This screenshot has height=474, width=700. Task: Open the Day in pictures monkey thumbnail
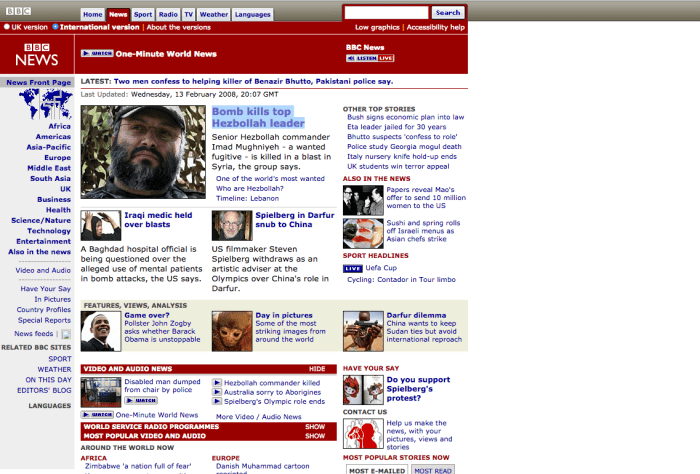(x=232, y=331)
